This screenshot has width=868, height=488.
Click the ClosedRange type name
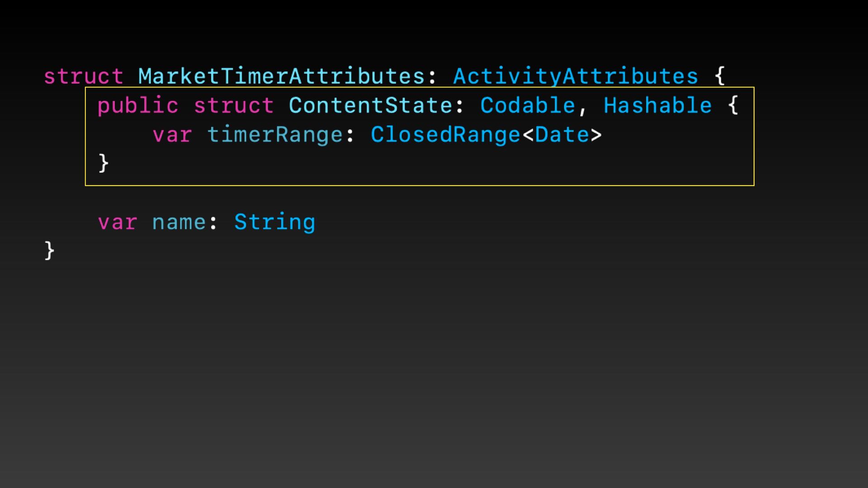446,135
